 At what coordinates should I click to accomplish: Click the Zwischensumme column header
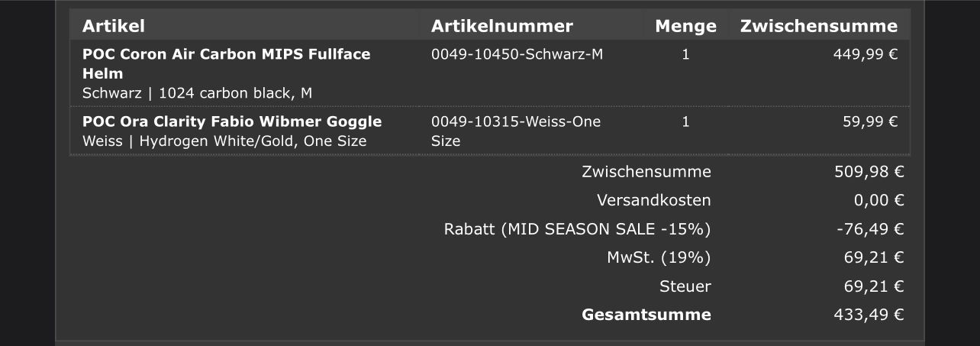point(818,26)
